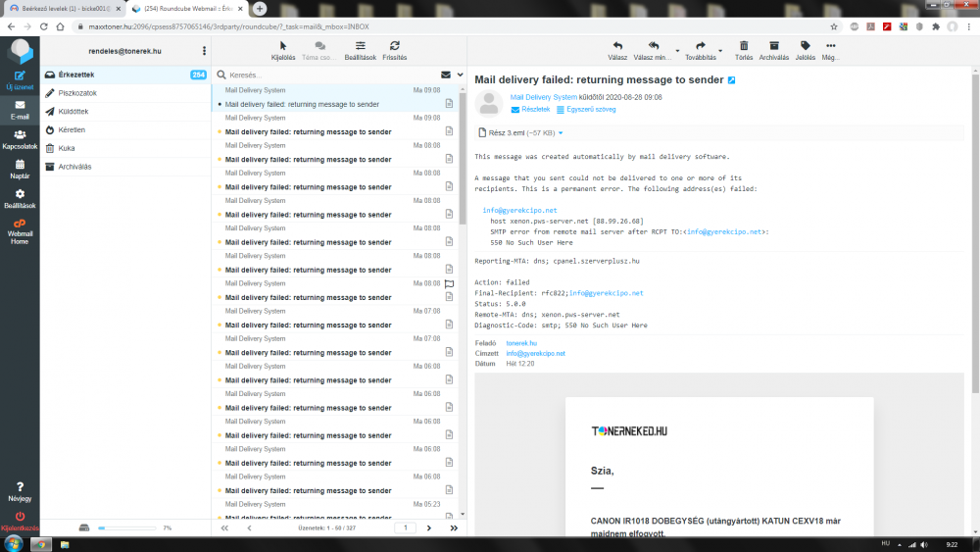Delete the message with Törlés
This screenshot has height=552, width=980.
click(x=744, y=51)
